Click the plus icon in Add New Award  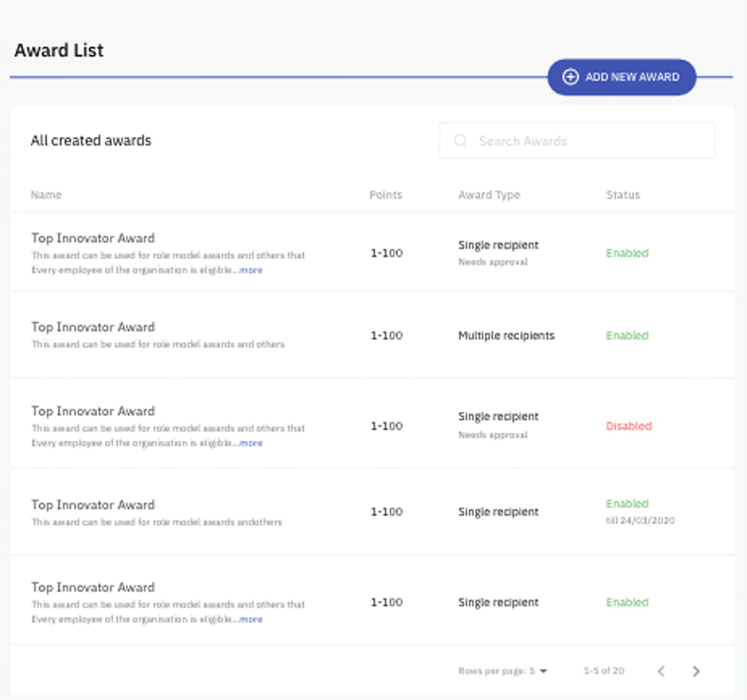[x=570, y=77]
